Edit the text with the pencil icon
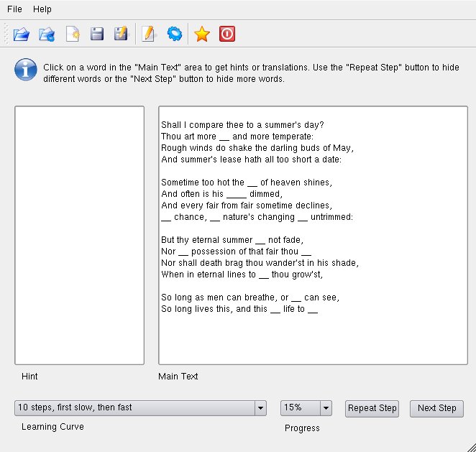The image size is (476, 452). pyautogui.click(x=148, y=34)
